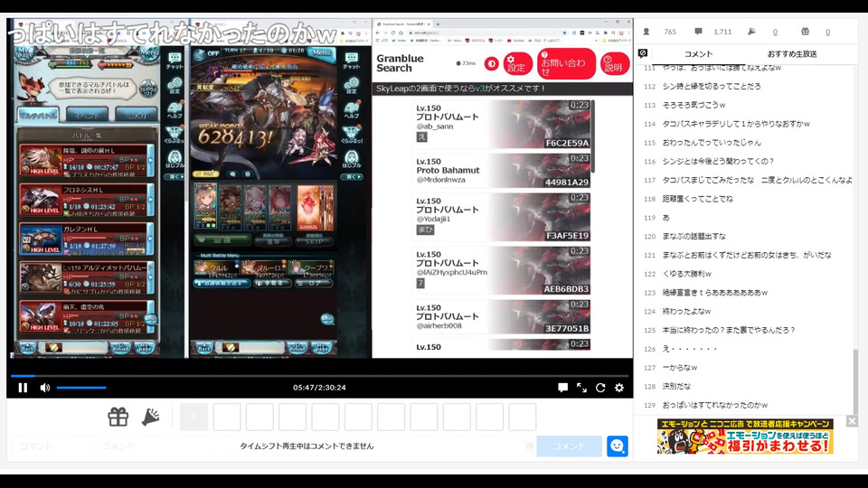Image resolution: width=868 pixels, height=488 pixels.
Task: Enter fullscreen with the expand arrows icon
Action: point(581,388)
